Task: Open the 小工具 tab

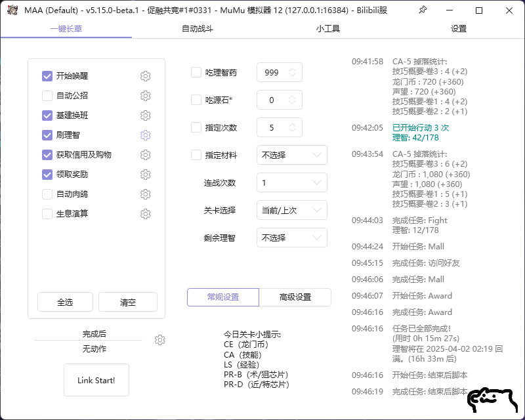Action: tap(327, 29)
